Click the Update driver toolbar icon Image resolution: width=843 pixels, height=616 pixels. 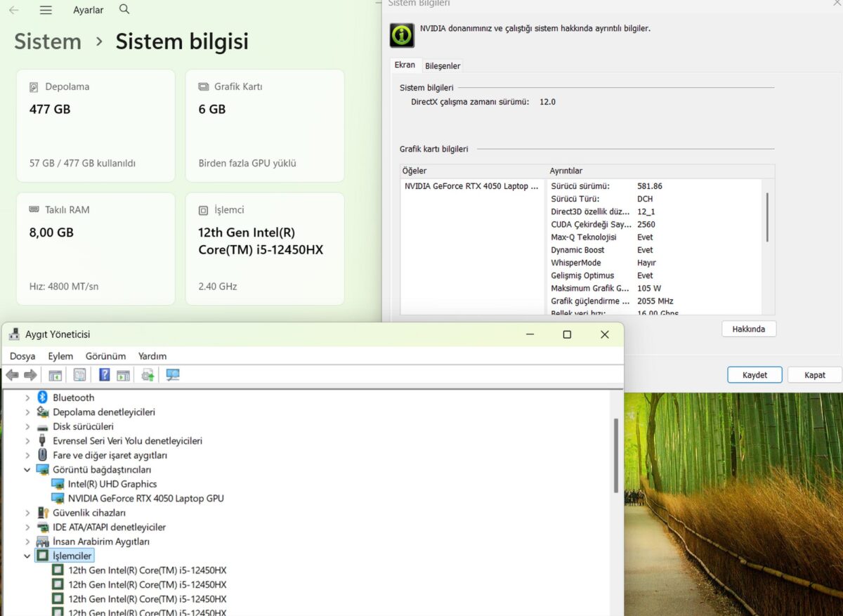point(148,375)
